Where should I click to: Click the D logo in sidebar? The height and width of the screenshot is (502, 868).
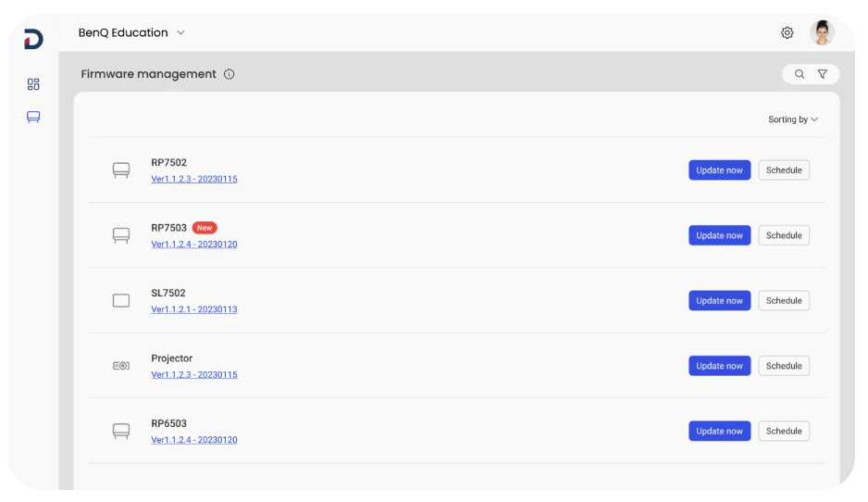[33, 39]
